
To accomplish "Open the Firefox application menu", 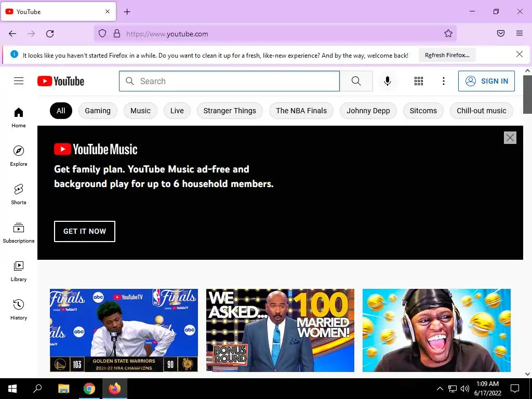I will tap(520, 33).
